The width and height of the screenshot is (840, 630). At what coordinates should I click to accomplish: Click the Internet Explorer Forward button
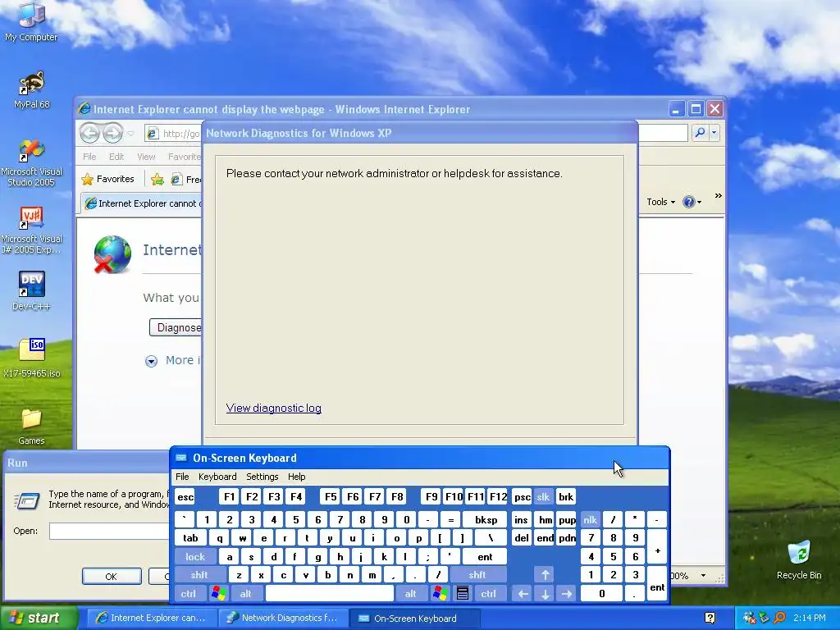click(112, 133)
